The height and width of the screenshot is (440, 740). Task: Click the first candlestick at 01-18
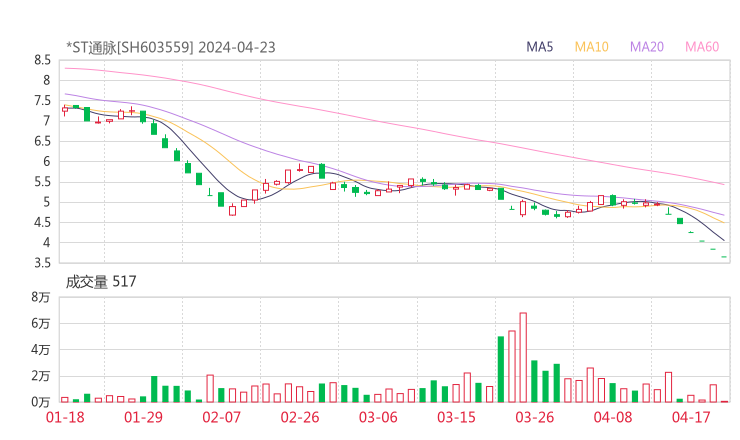65,110
